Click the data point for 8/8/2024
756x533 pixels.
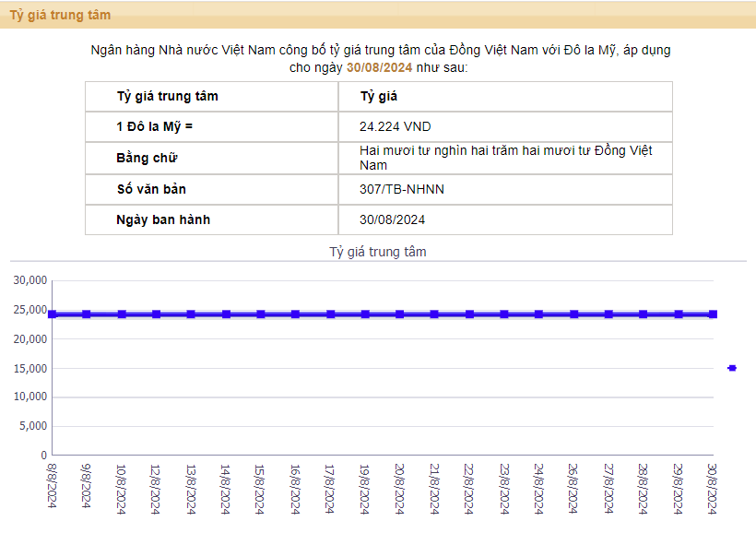click(52, 314)
